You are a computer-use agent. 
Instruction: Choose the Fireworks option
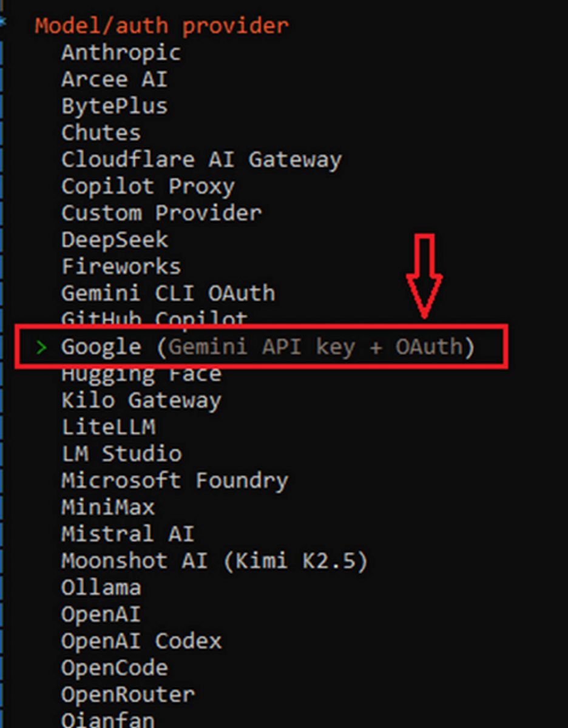[121, 266]
